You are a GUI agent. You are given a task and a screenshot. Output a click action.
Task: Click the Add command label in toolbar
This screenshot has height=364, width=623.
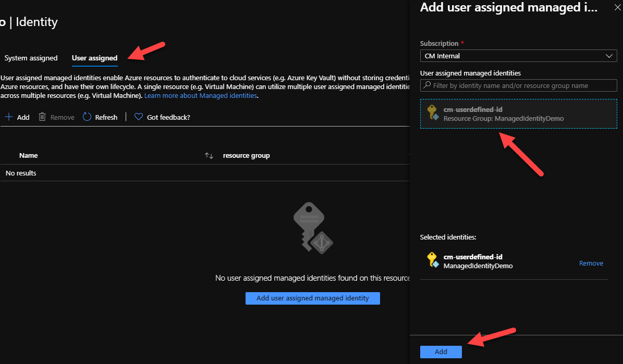coord(23,117)
